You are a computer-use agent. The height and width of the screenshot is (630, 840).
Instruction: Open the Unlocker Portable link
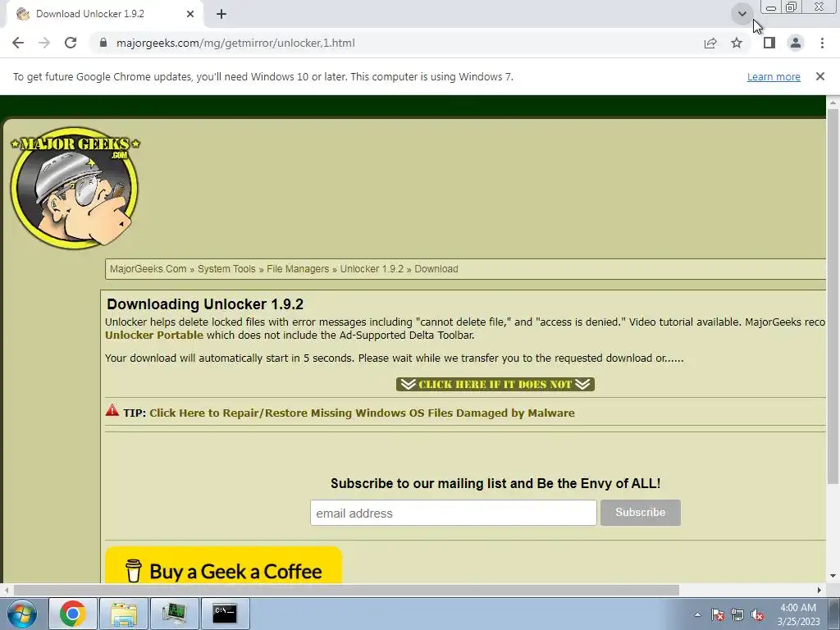pos(154,336)
